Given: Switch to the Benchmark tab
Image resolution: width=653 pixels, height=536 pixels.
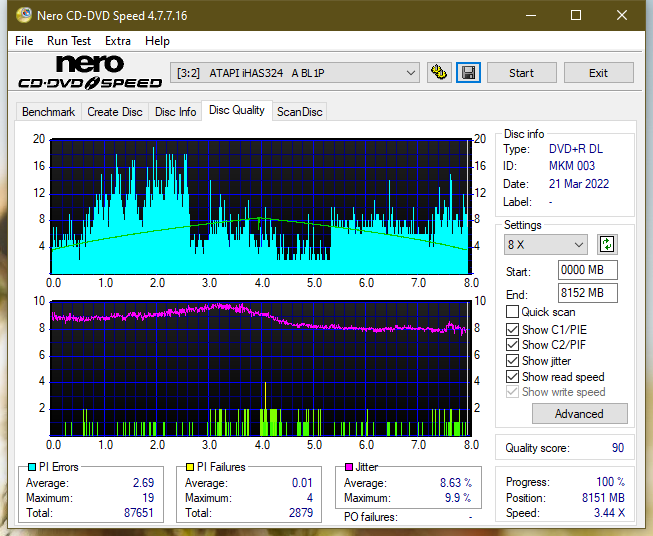Looking at the screenshot, I should coord(49,112).
